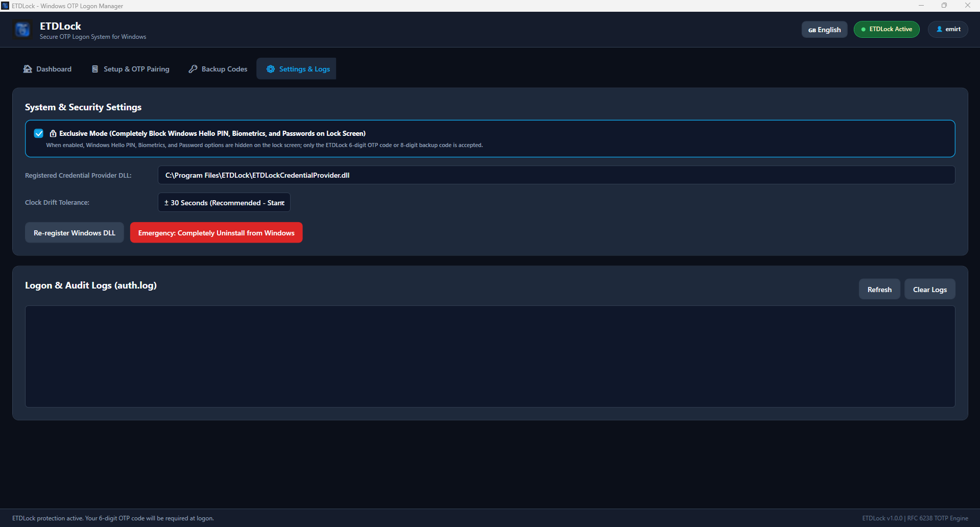The height and width of the screenshot is (527, 980).
Task: Click the ETDLock Active status badge
Action: 887,29
